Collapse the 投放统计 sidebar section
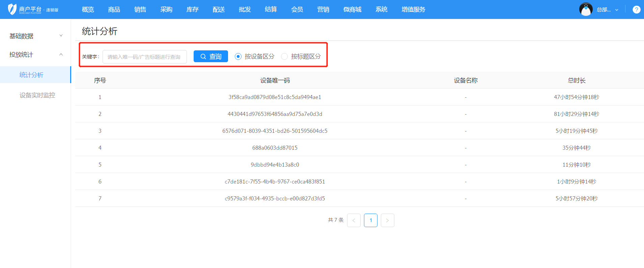The height and width of the screenshot is (268, 644). 35,54
